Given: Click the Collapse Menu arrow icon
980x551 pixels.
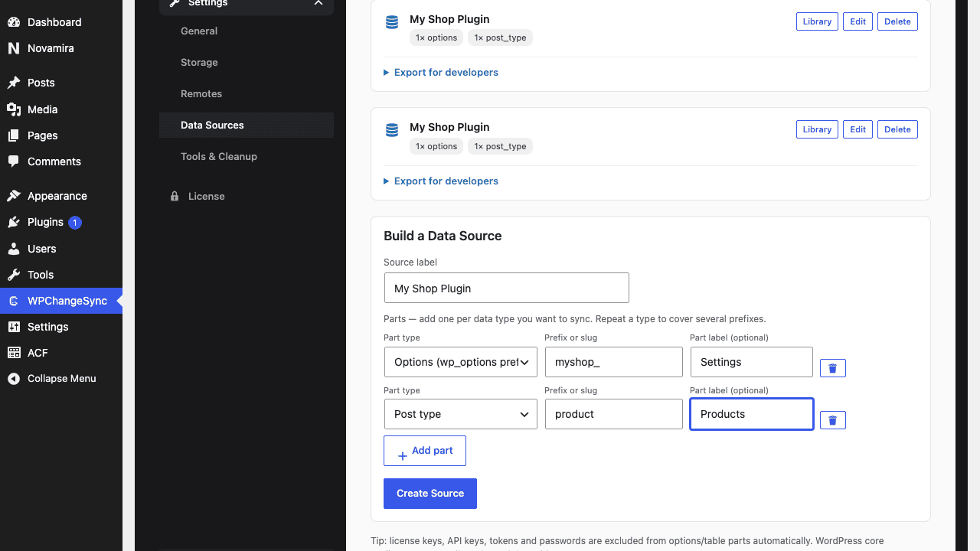Looking at the screenshot, I should pyautogui.click(x=14, y=379).
